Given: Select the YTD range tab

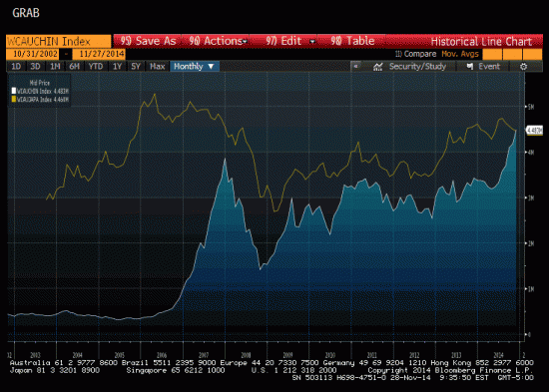Looking at the screenshot, I should pos(96,66).
